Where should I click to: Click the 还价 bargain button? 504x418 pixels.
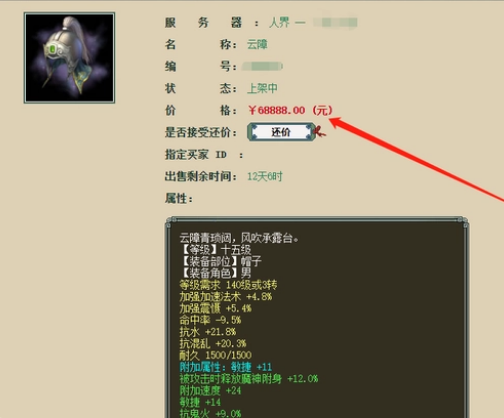point(281,132)
